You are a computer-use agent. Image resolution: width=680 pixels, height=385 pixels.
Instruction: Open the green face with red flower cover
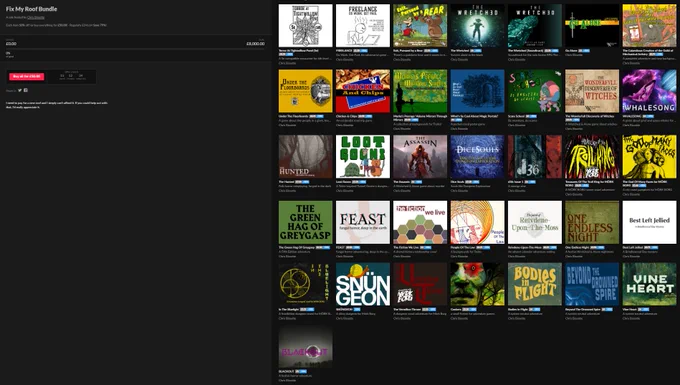[477, 284]
